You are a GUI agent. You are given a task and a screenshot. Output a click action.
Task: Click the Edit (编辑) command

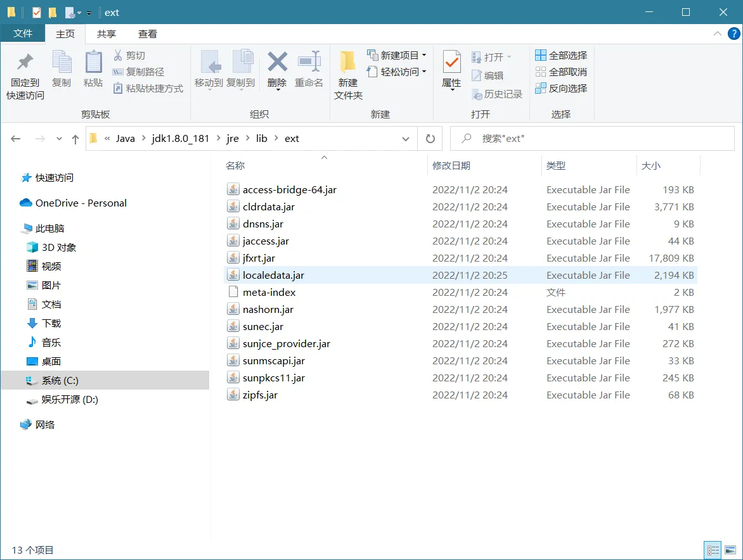pos(488,76)
